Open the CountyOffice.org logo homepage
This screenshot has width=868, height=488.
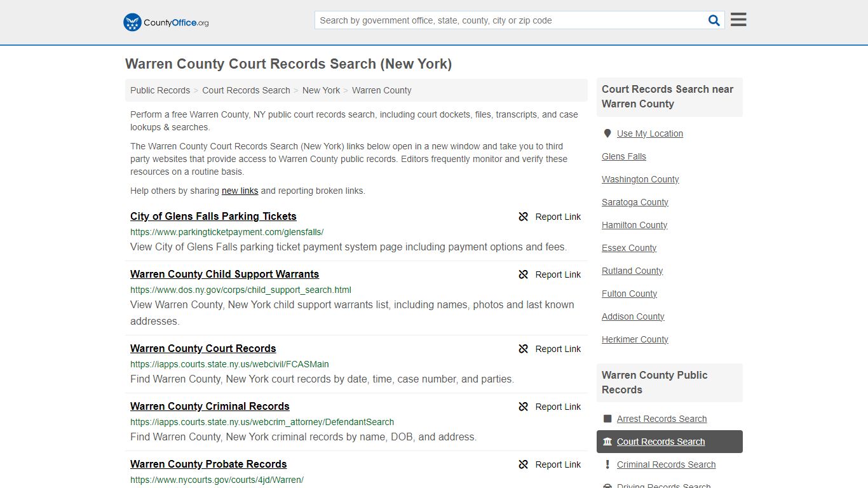point(166,22)
